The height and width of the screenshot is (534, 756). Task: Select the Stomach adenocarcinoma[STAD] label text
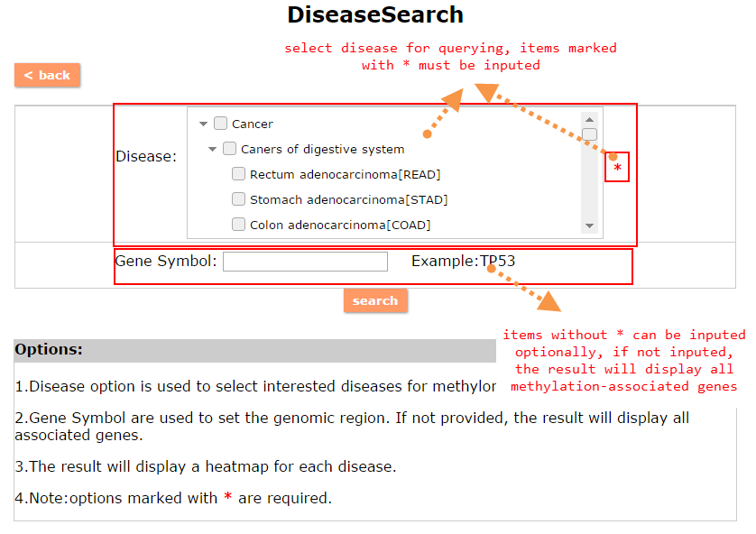coord(349,199)
